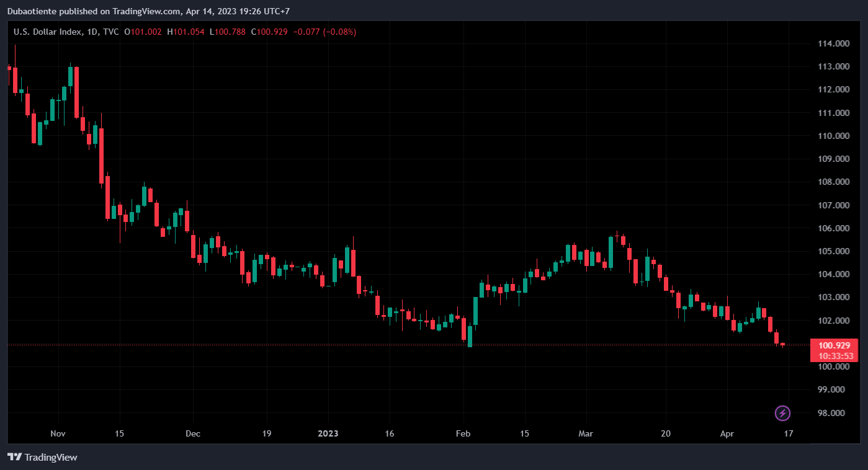
Task: Click the red current price label 100.929
Action: (834, 345)
